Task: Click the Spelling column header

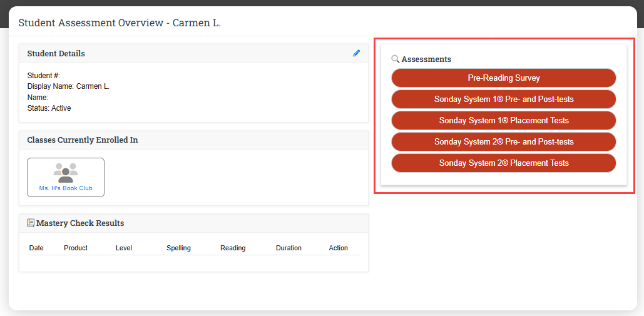Action: (x=178, y=248)
